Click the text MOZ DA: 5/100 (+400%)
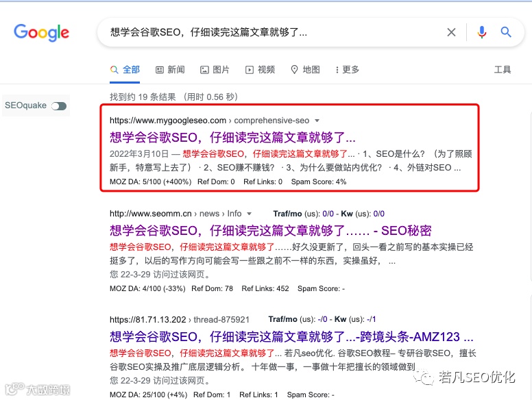This screenshot has width=532, height=400. pos(151,182)
